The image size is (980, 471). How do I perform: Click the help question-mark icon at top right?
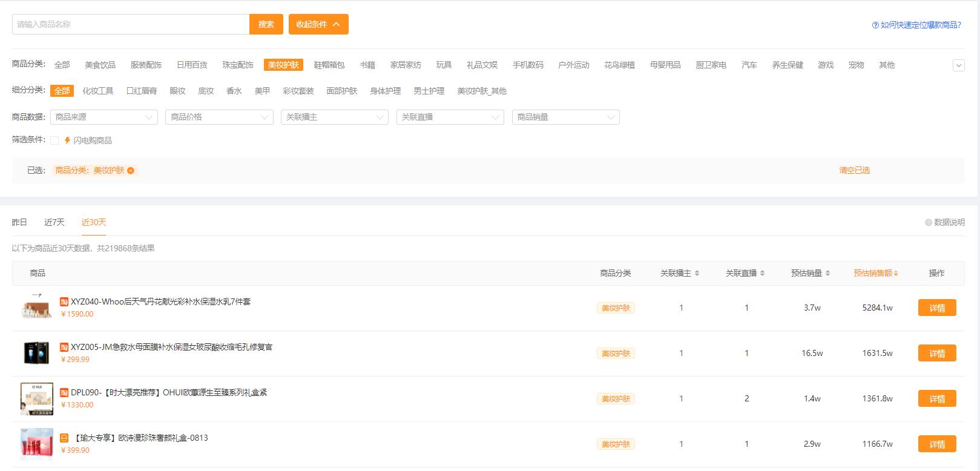(x=875, y=25)
